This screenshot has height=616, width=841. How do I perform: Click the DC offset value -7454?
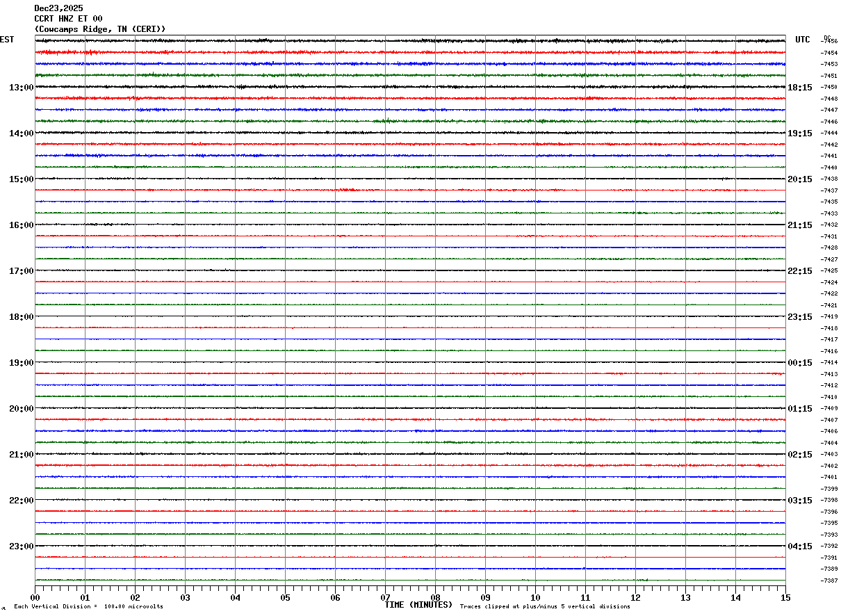pyautogui.click(x=828, y=53)
